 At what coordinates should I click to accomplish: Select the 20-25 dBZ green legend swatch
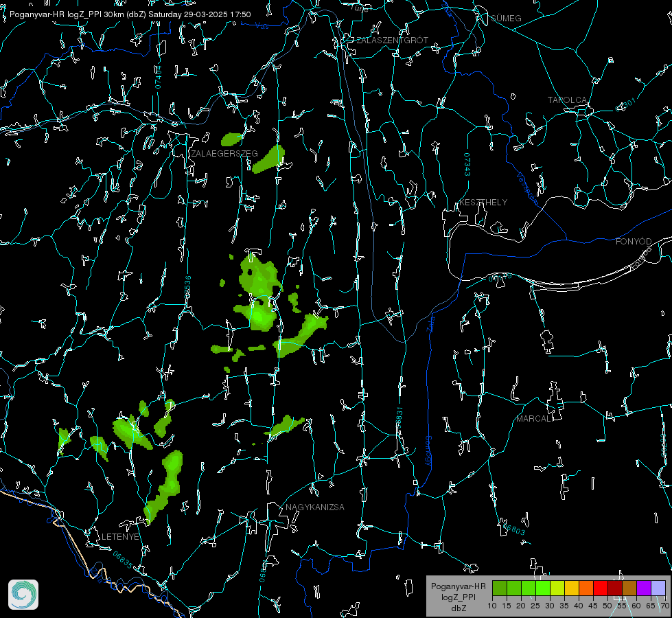pos(529,588)
